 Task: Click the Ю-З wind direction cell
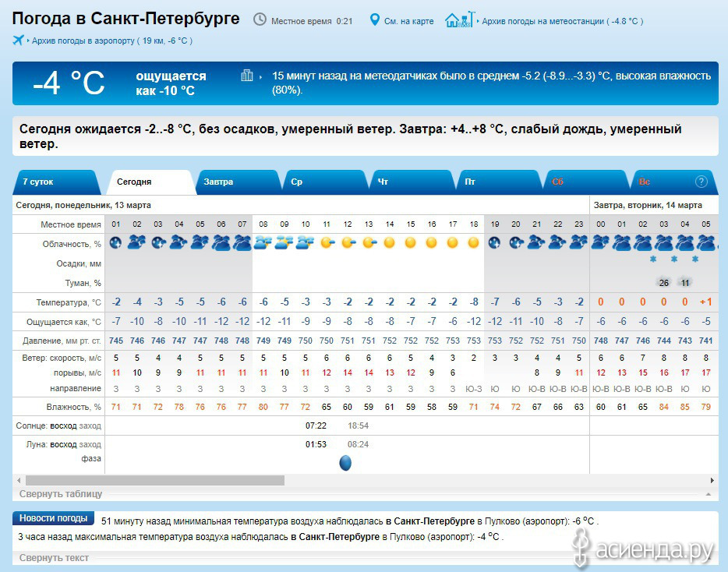[474, 389]
